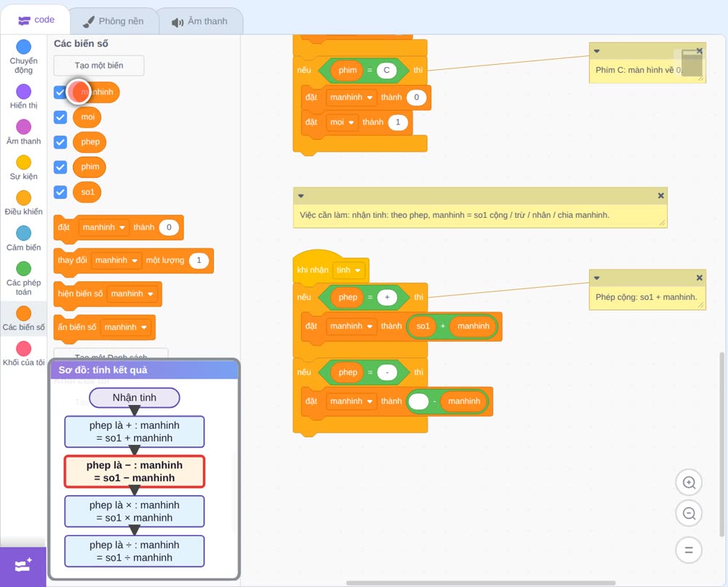The width and height of the screenshot is (728, 587).
Task: Open the Điều khiển category
Action: [24, 198]
